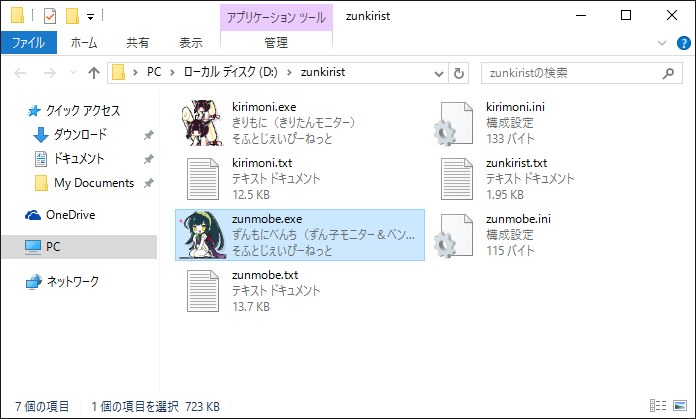
Task: Switch to large icons view in status bar
Action: pos(680,405)
